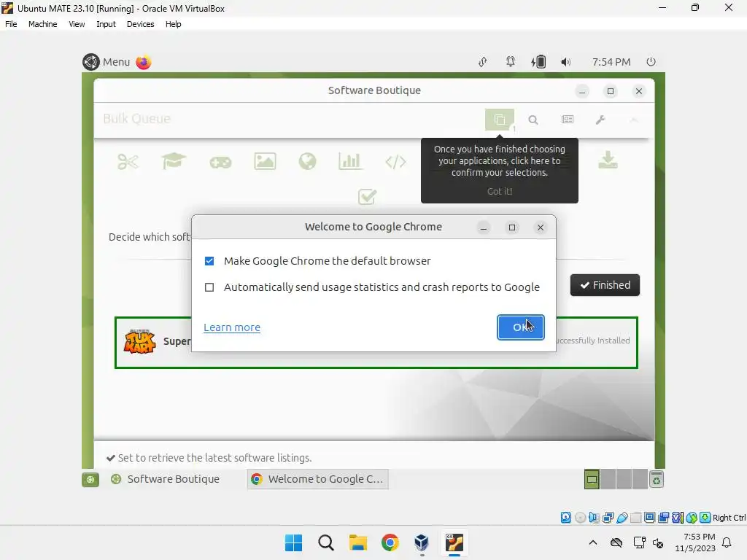The height and width of the screenshot is (560, 747).
Task: Launch Firefox from the MATE top panel
Action: pyautogui.click(x=144, y=62)
